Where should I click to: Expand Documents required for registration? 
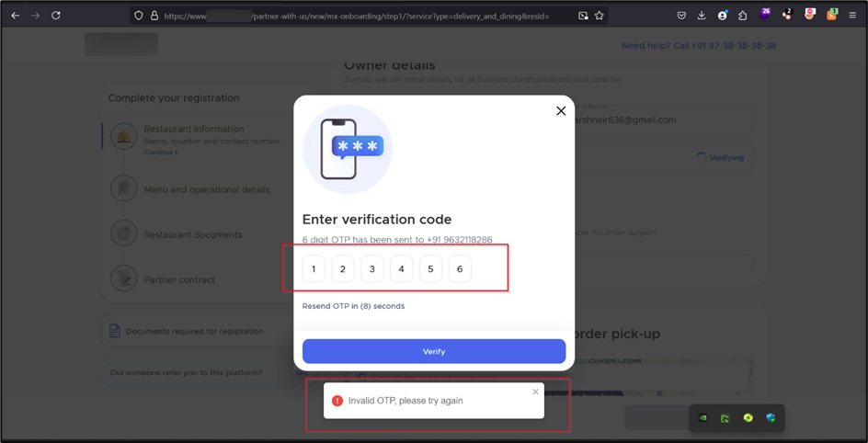[x=194, y=331]
